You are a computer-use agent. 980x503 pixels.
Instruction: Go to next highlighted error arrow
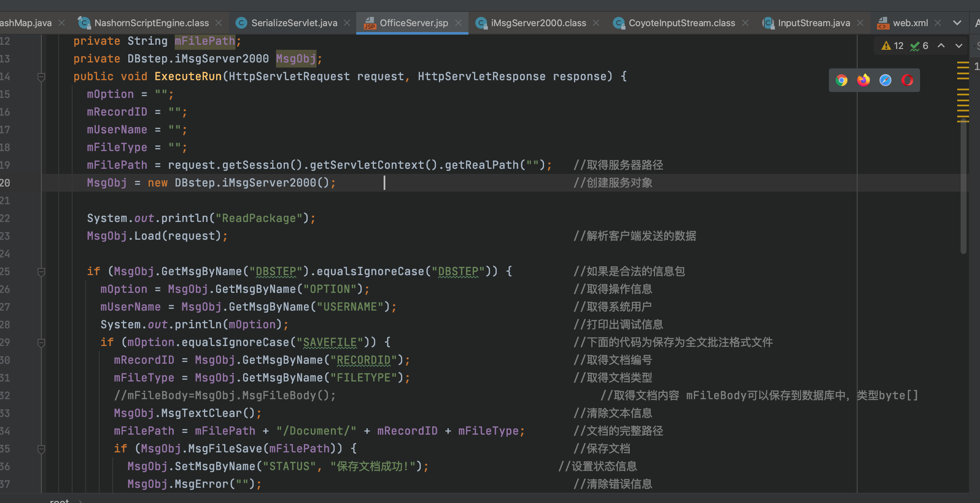[x=959, y=46]
